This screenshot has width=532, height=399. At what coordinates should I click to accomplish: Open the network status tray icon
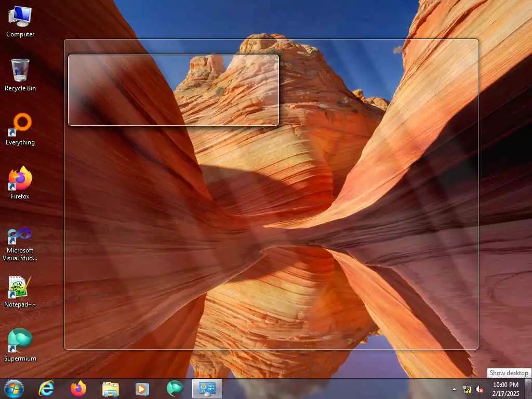pos(467,390)
